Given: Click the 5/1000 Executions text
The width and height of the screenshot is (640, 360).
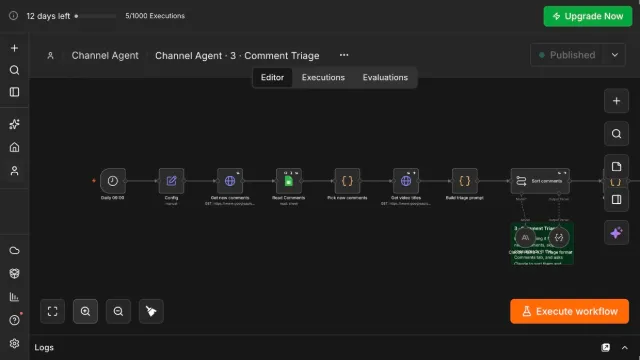Looking at the screenshot, I should pos(155,16).
